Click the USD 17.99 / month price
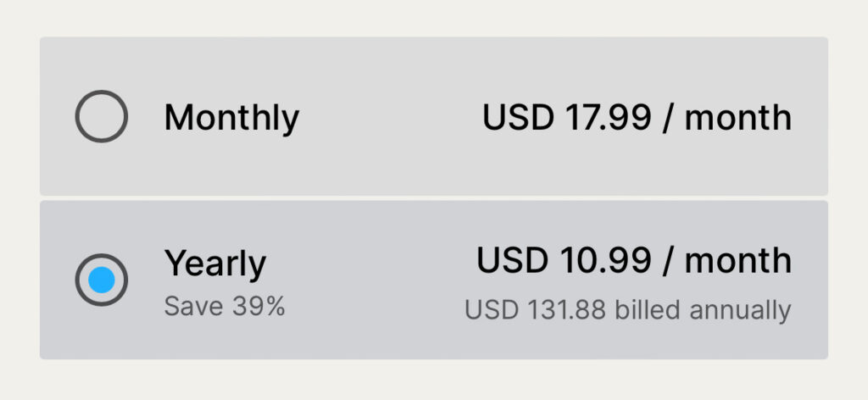 [637, 117]
